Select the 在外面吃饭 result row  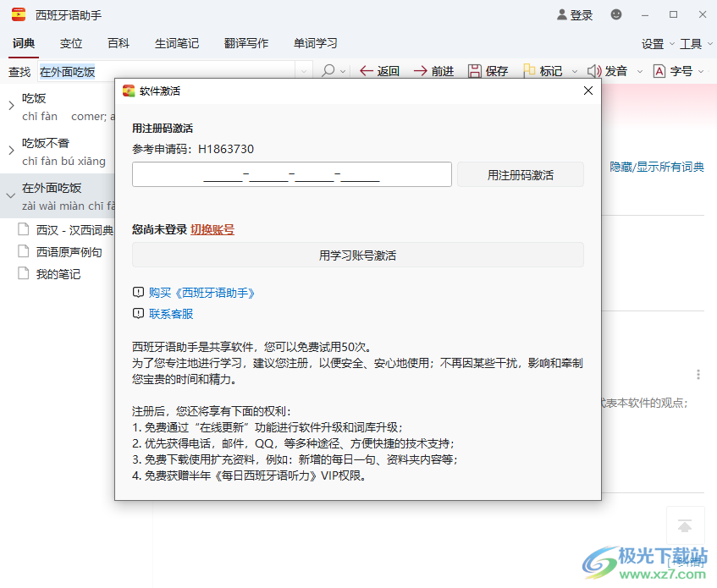(58, 195)
